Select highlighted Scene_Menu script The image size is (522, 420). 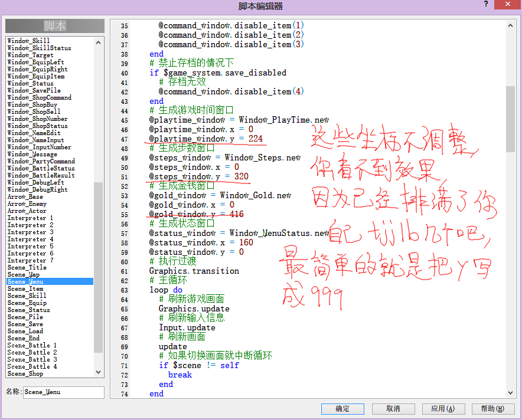[50, 281]
